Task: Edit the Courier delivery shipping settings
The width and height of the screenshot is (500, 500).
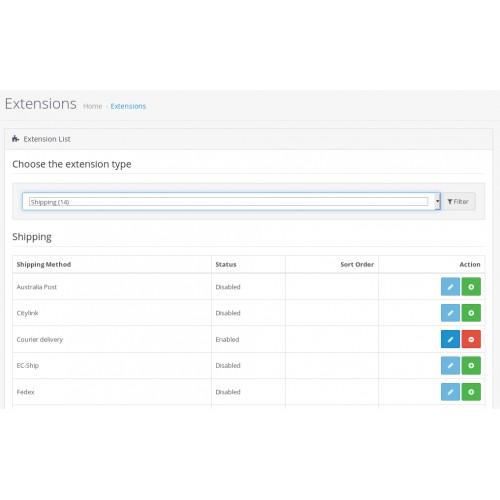Action: point(450,339)
